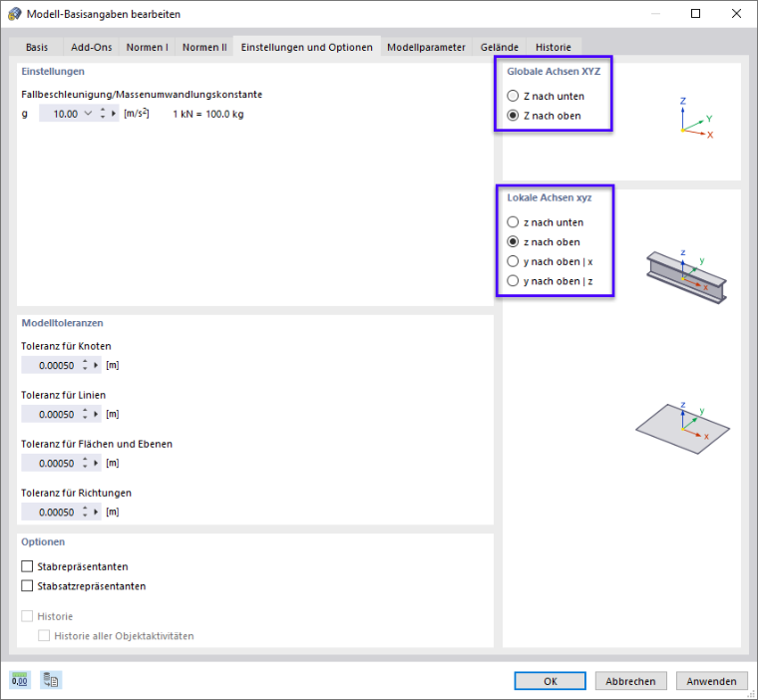Screen dimensions: 758x700
Task: Click the 'Lokale Achsen xyz' heading
Action: coord(550,197)
